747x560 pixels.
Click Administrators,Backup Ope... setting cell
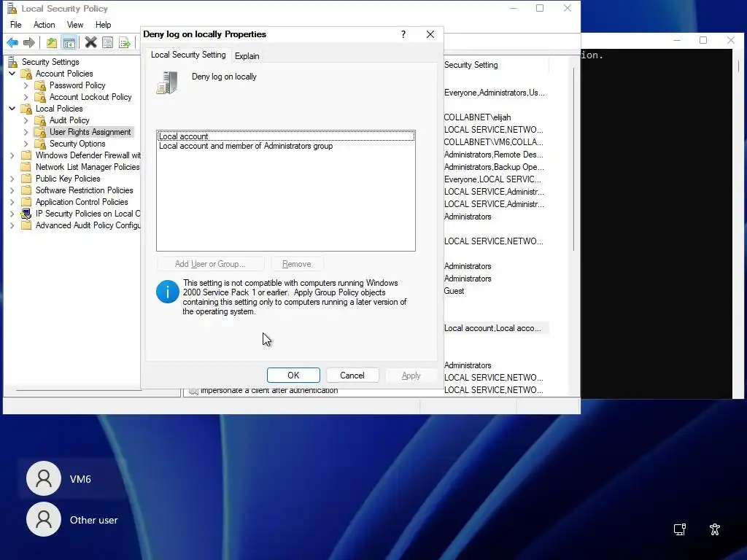pos(494,167)
